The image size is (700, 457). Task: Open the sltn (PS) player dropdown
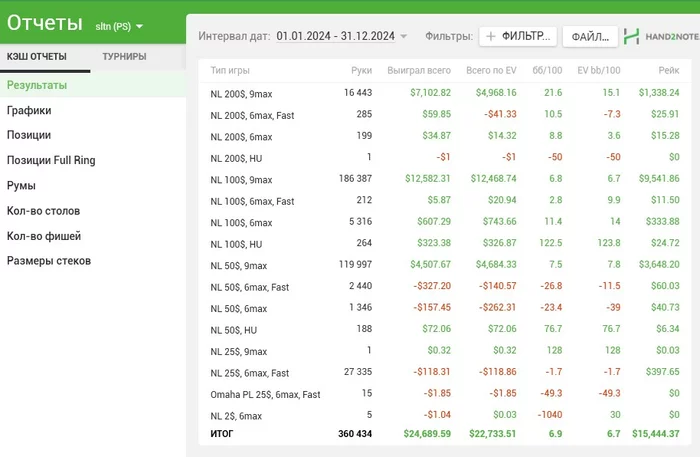(119, 25)
